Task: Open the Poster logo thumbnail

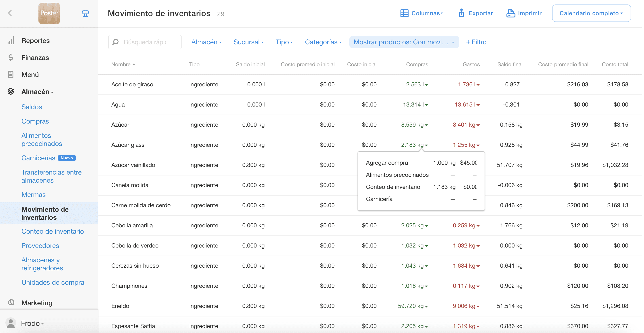Action: (x=49, y=13)
